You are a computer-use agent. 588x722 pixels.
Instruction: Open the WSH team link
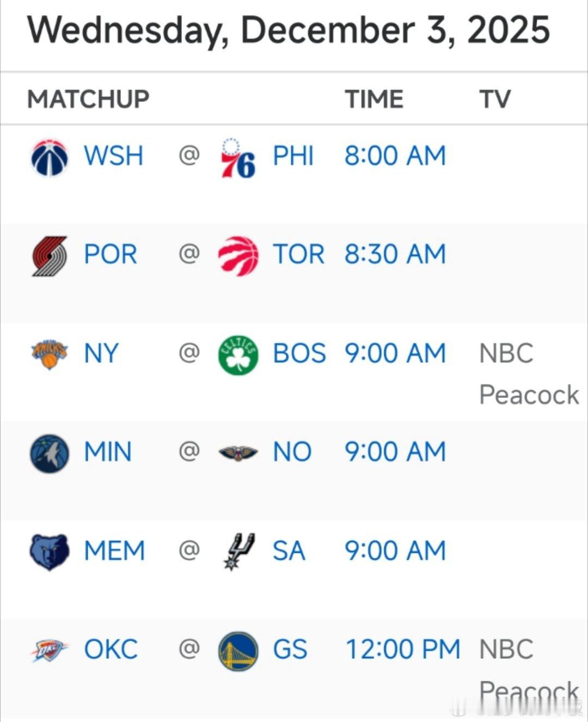(x=114, y=156)
